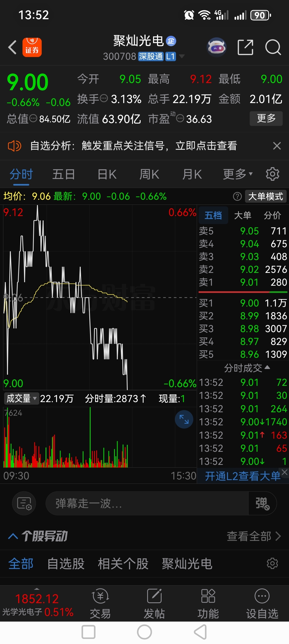
Task: Expand the 更多 chart period dropdown
Action: point(238,175)
